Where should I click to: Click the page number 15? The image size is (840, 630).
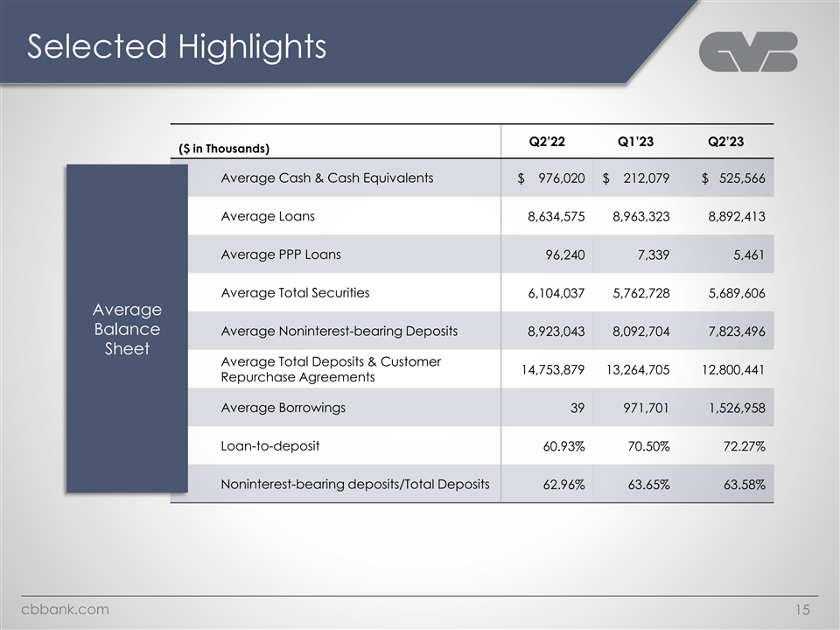(802, 610)
